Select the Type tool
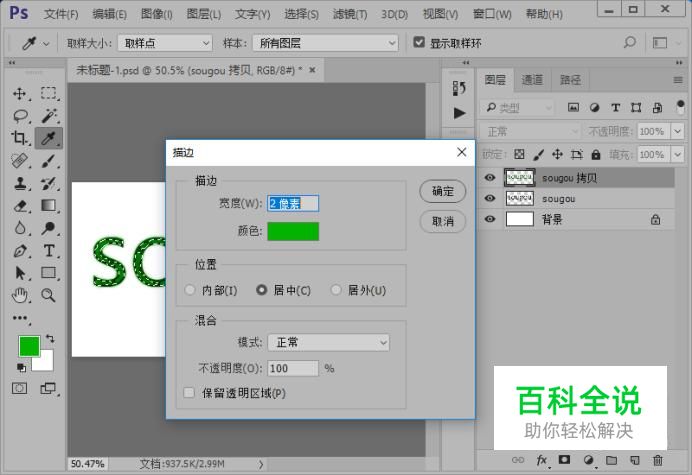The width and height of the screenshot is (692, 475). (x=49, y=251)
